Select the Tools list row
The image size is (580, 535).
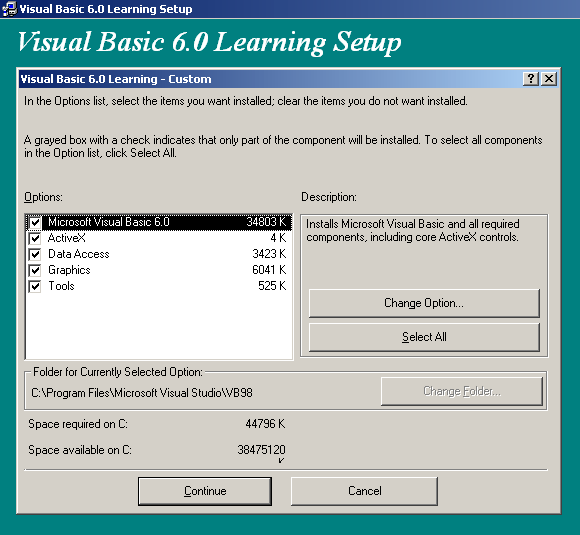pyautogui.click(x=159, y=286)
